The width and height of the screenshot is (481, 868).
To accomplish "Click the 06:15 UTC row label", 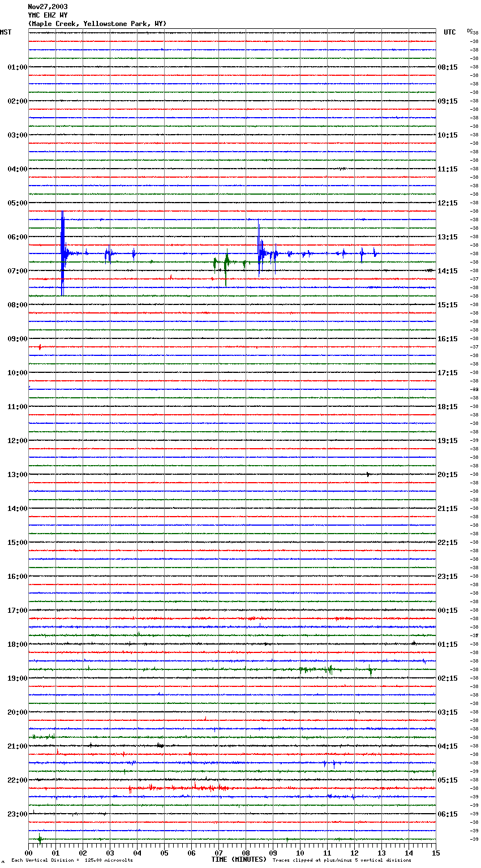I will 448,814.
